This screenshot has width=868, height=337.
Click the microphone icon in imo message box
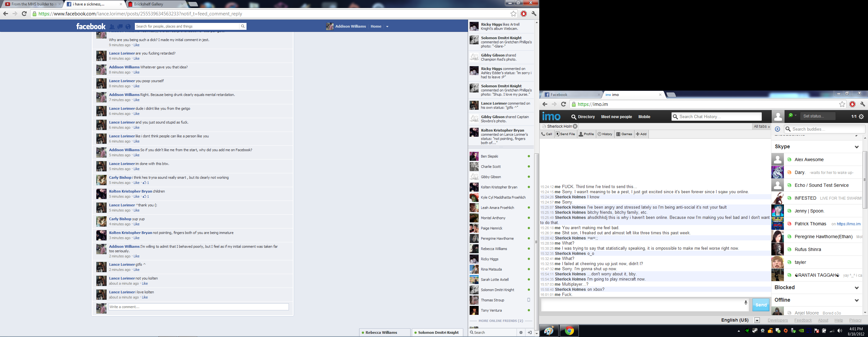click(x=746, y=303)
